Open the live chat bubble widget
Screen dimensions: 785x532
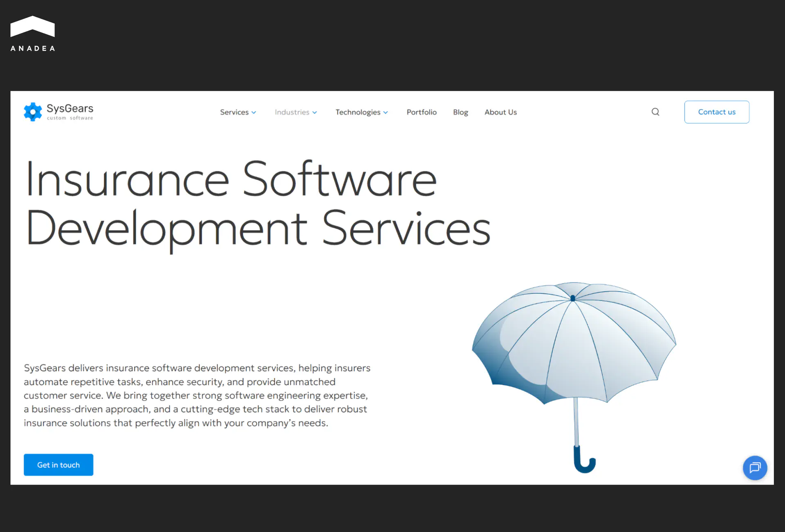click(x=755, y=467)
